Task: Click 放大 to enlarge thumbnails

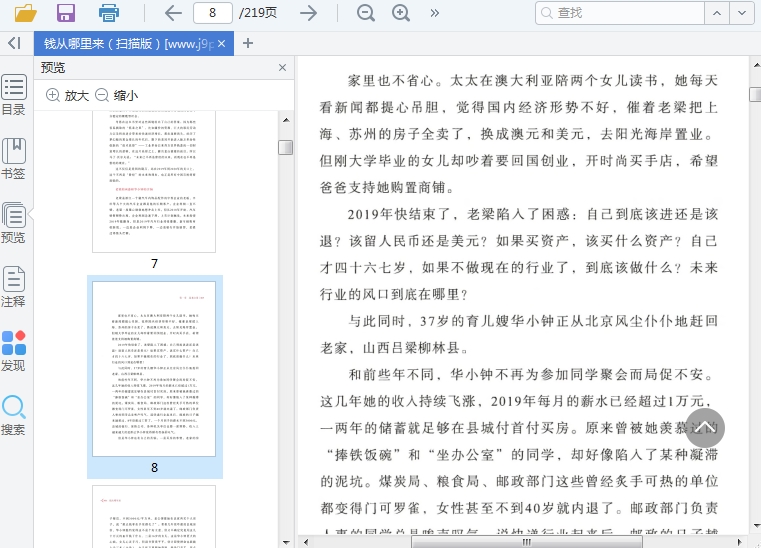Action: pyautogui.click(x=67, y=95)
